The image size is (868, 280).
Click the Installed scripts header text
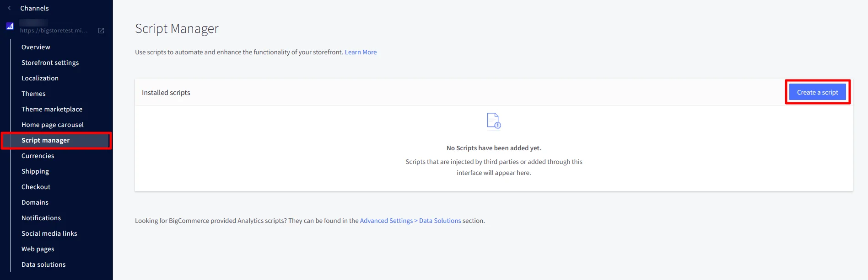pyautogui.click(x=166, y=92)
